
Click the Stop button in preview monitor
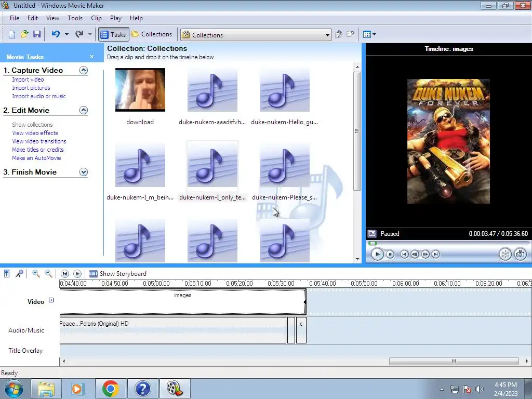(390, 254)
